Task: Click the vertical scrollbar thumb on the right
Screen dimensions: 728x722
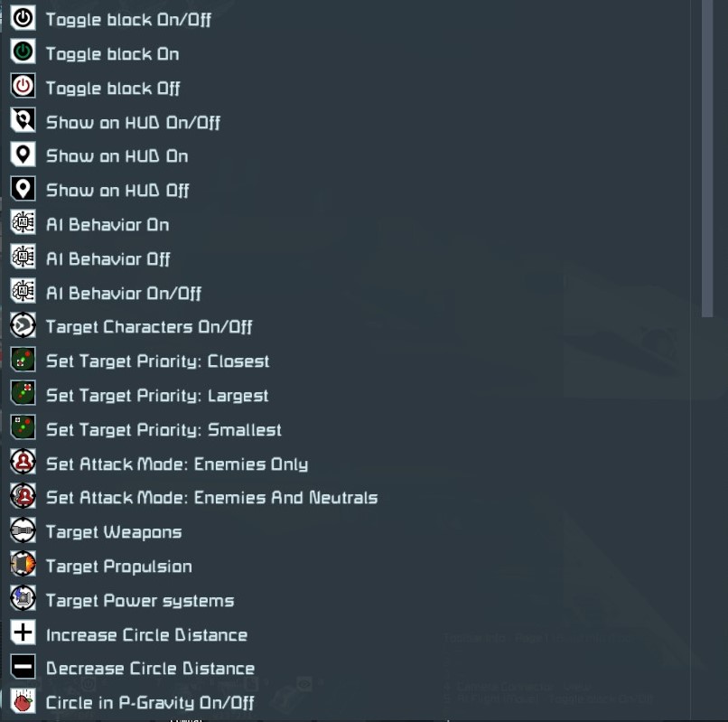Action: pyautogui.click(x=707, y=158)
